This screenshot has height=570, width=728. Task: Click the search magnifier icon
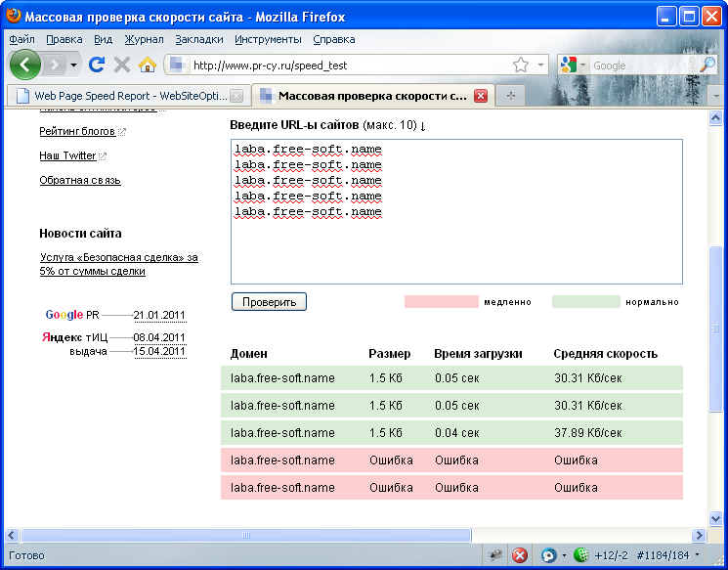click(707, 66)
